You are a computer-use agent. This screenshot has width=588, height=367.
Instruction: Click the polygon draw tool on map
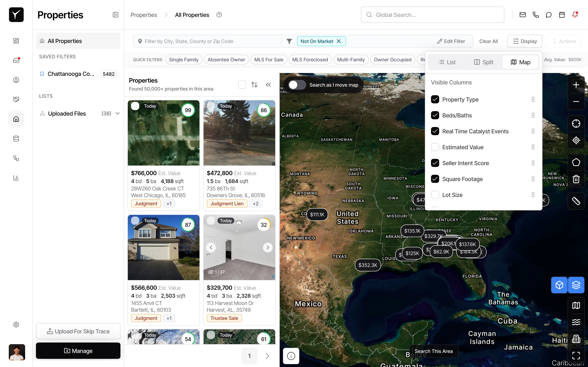point(576,162)
